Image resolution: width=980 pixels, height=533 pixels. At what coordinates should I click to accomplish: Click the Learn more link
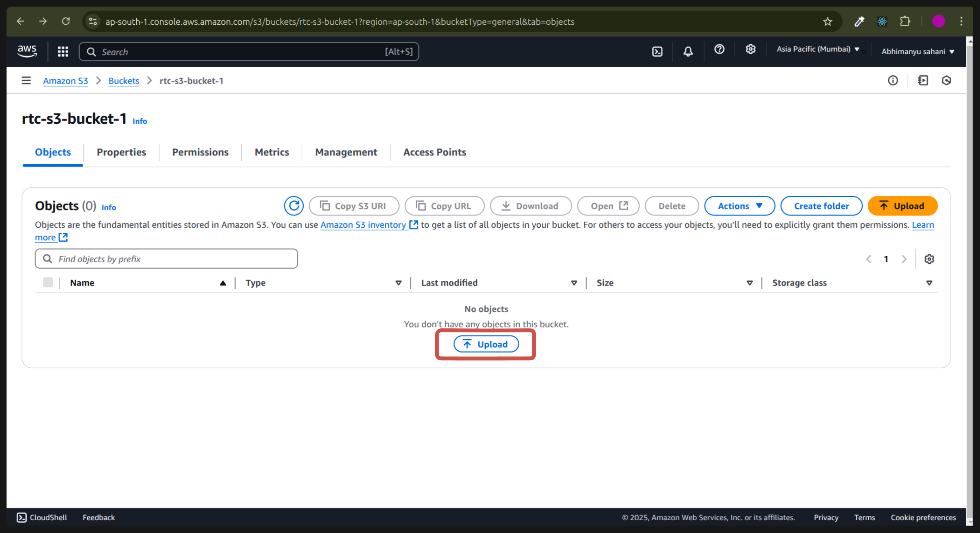pos(923,225)
